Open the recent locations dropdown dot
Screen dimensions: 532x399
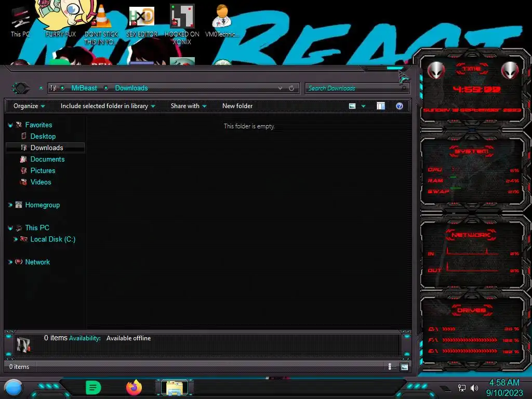click(x=41, y=88)
